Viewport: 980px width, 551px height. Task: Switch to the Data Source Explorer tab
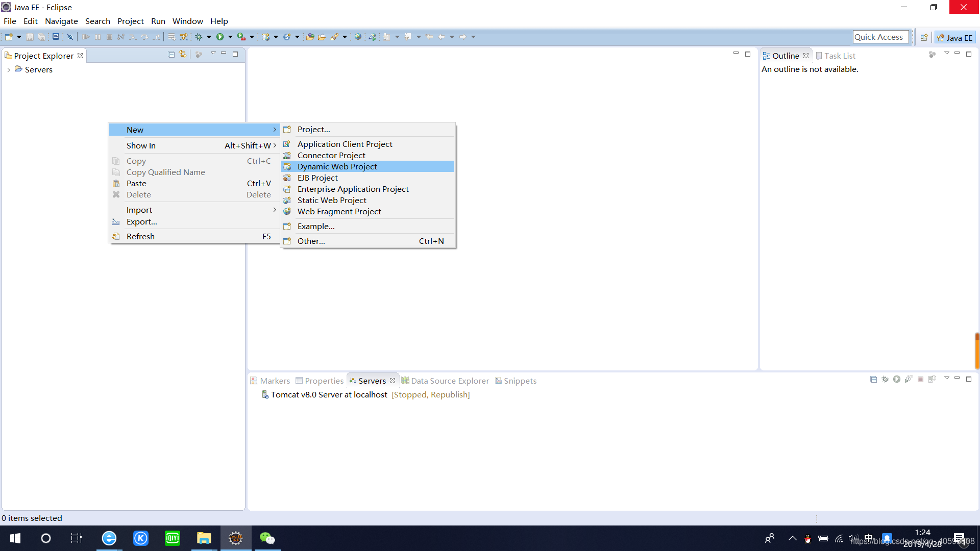coord(445,381)
